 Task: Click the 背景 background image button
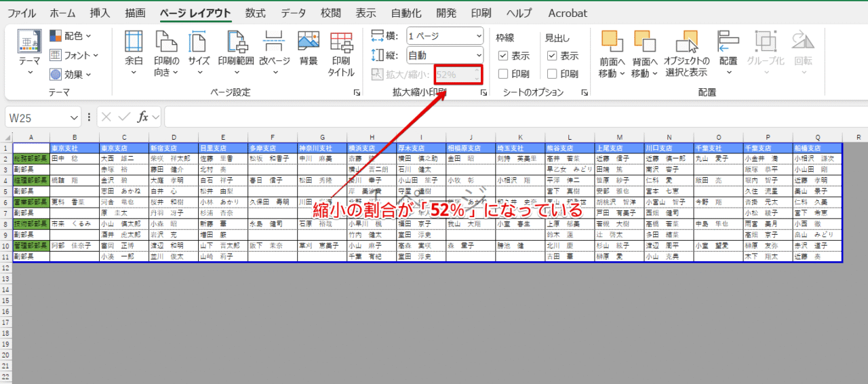308,49
